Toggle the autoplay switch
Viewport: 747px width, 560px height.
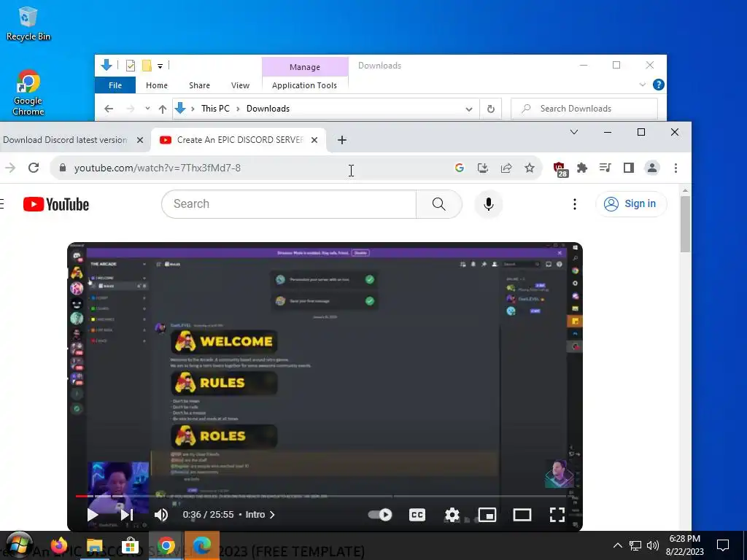(x=380, y=515)
